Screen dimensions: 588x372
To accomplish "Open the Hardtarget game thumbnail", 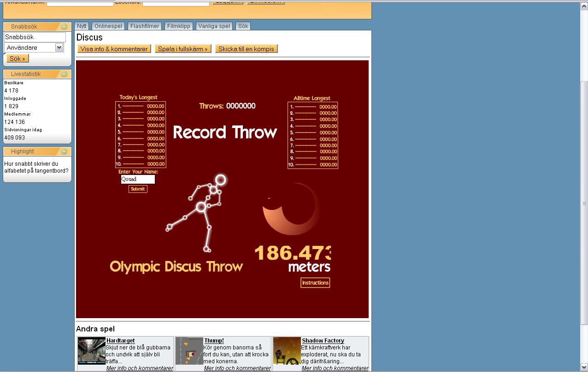I will [91, 351].
